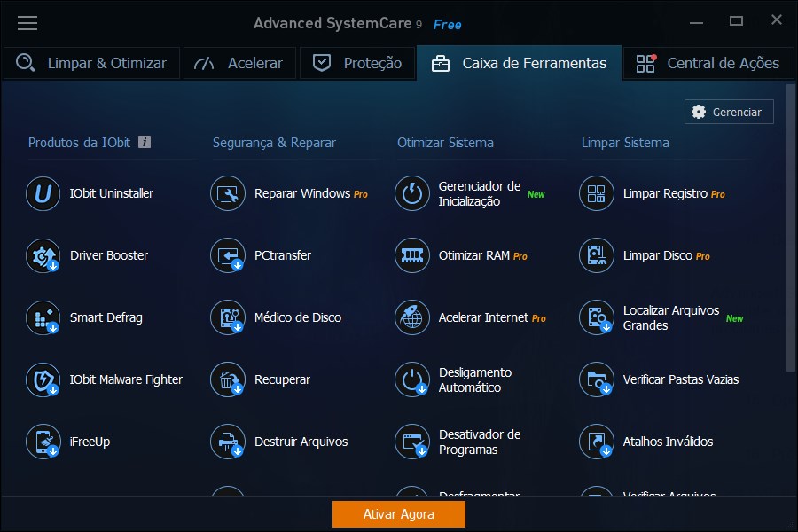The width and height of the screenshot is (798, 532).
Task: Click the Reparar Windows icon
Action: pyautogui.click(x=228, y=193)
